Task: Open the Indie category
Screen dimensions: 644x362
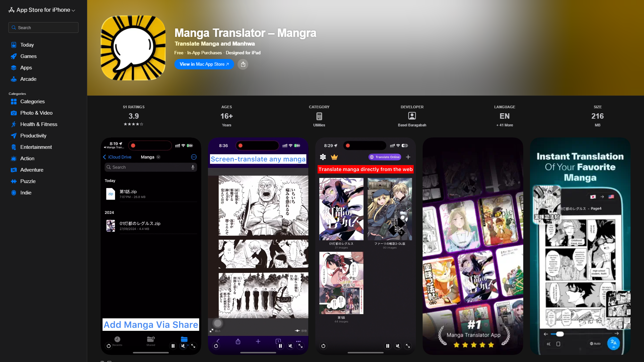Action: click(43, 193)
